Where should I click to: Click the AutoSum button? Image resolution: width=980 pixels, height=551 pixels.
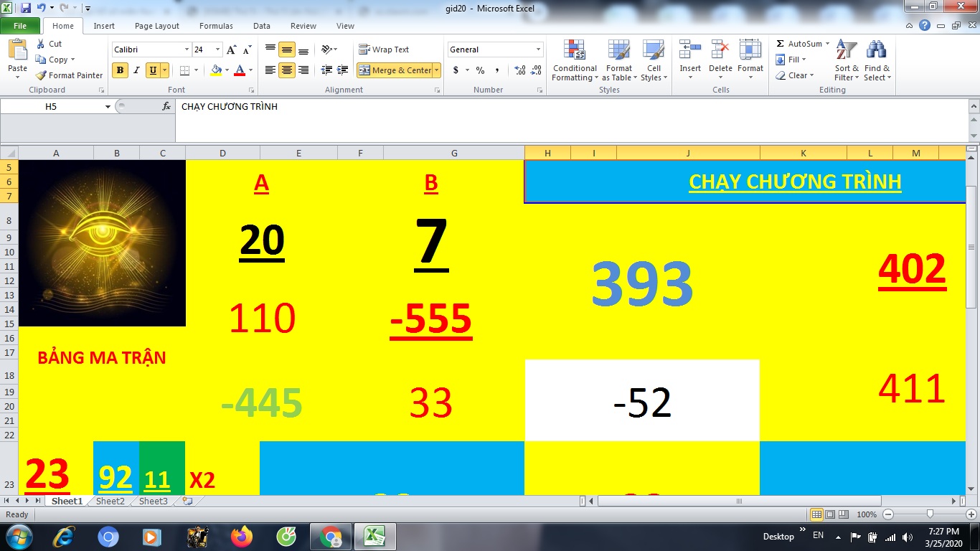(x=799, y=44)
